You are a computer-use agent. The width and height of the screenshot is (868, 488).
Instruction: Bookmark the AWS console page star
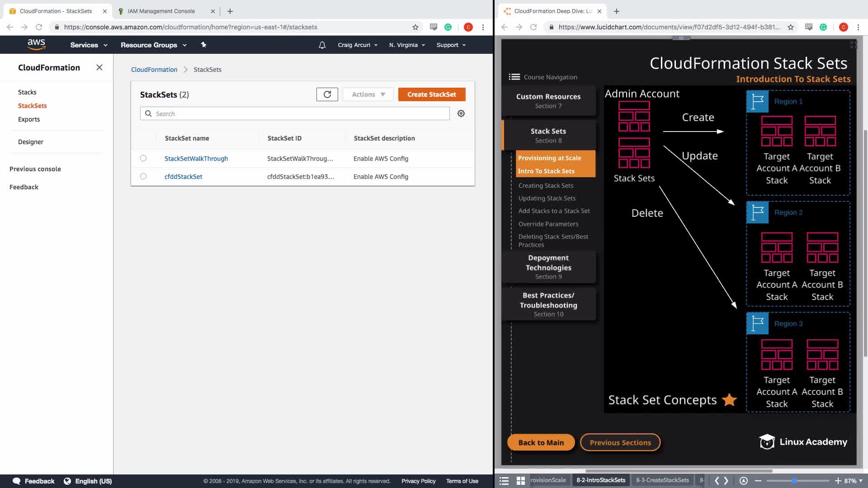coord(415,27)
